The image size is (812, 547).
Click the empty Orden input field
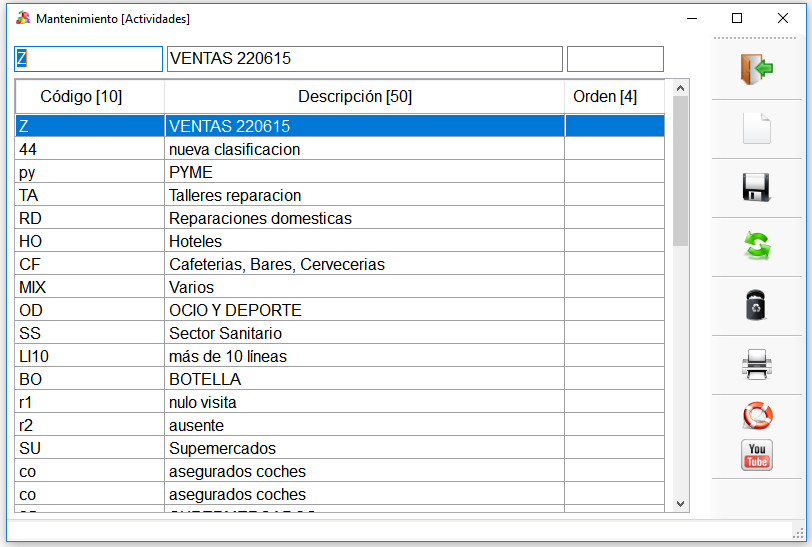tap(615, 59)
